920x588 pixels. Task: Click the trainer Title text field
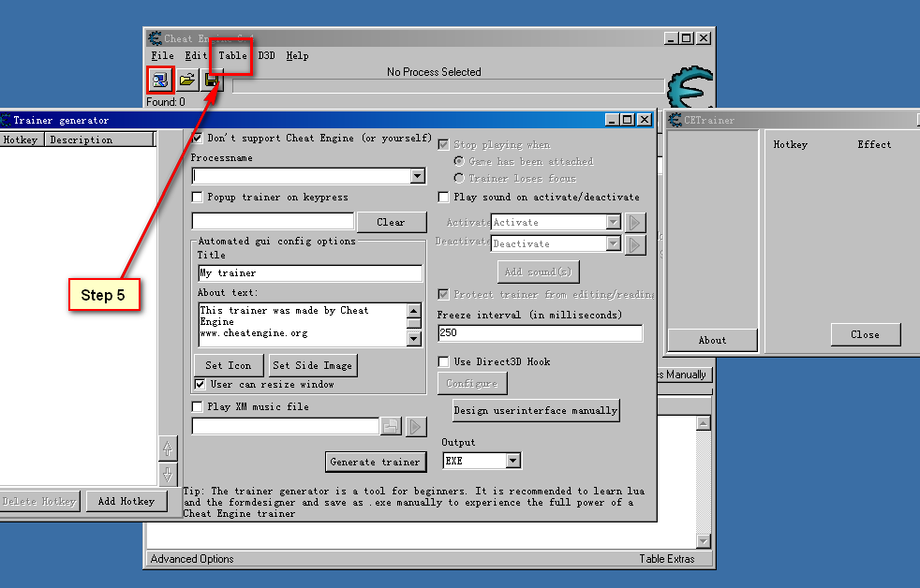(310, 273)
